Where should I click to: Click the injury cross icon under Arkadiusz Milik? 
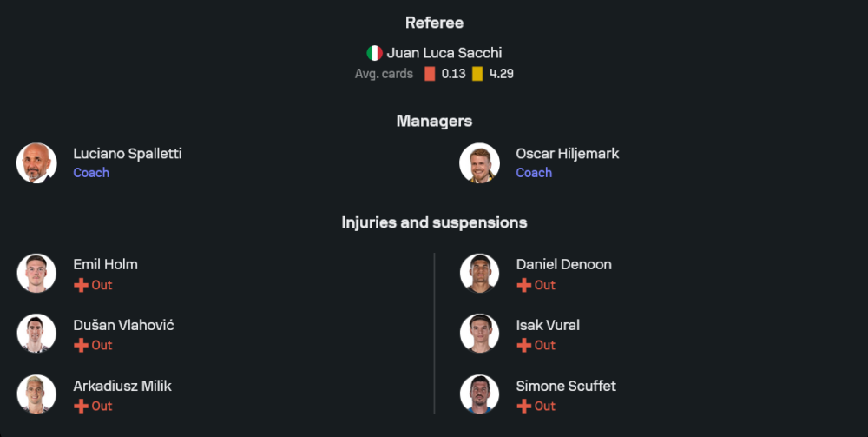pyautogui.click(x=81, y=406)
